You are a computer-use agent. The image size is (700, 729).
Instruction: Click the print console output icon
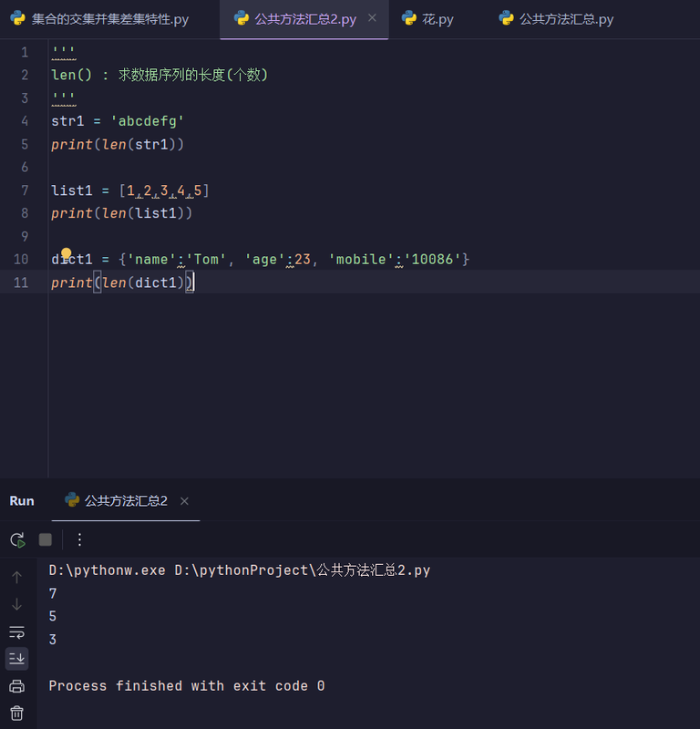pos(16,686)
